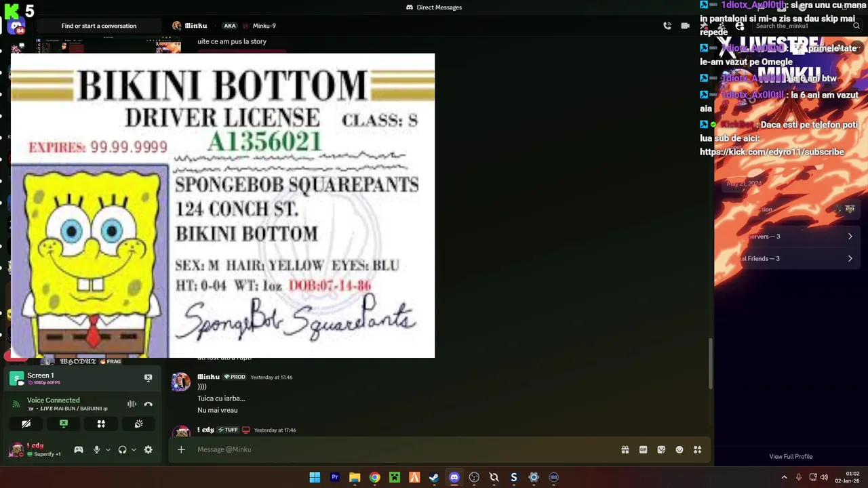868x488 pixels.
Task: Open the activities launcher button
Action: (x=101, y=424)
